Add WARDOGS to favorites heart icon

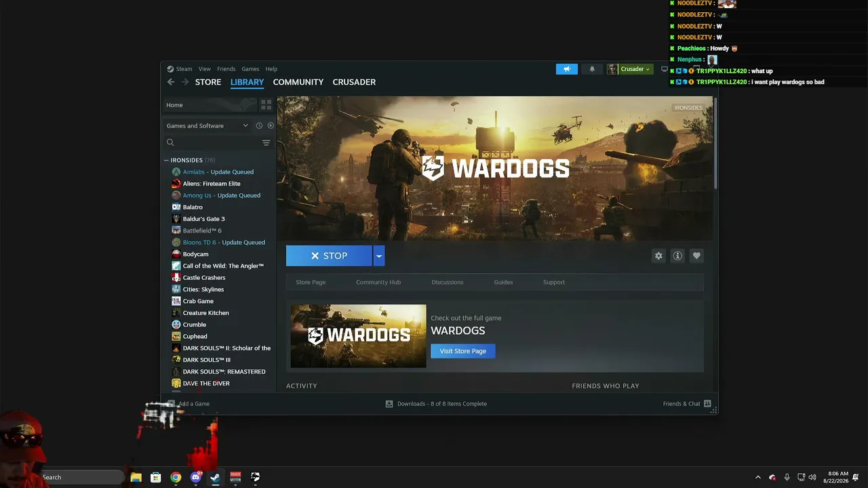tap(696, 256)
